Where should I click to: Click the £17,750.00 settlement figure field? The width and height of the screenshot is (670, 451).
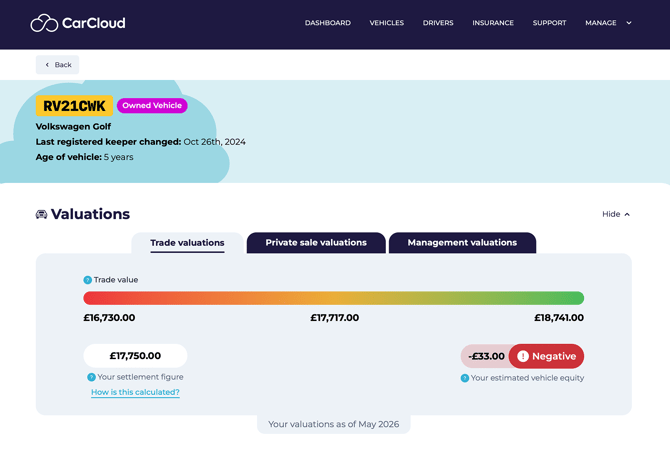click(x=135, y=356)
